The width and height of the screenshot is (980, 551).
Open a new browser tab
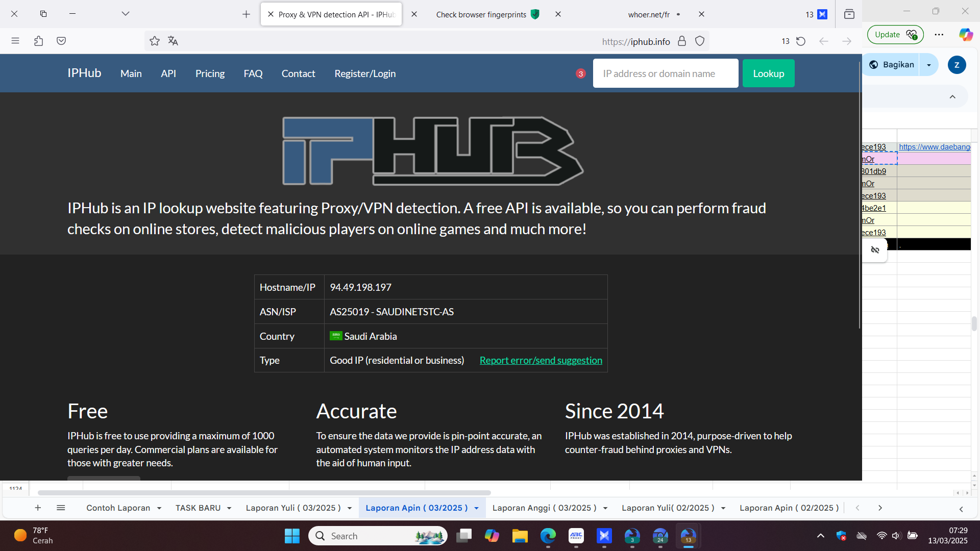pyautogui.click(x=246, y=14)
